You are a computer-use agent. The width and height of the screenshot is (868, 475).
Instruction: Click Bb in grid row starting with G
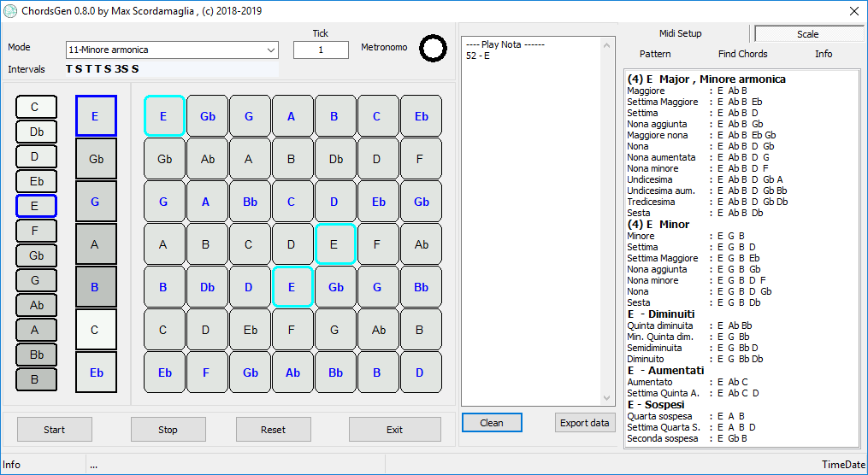(x=250, y=202)
